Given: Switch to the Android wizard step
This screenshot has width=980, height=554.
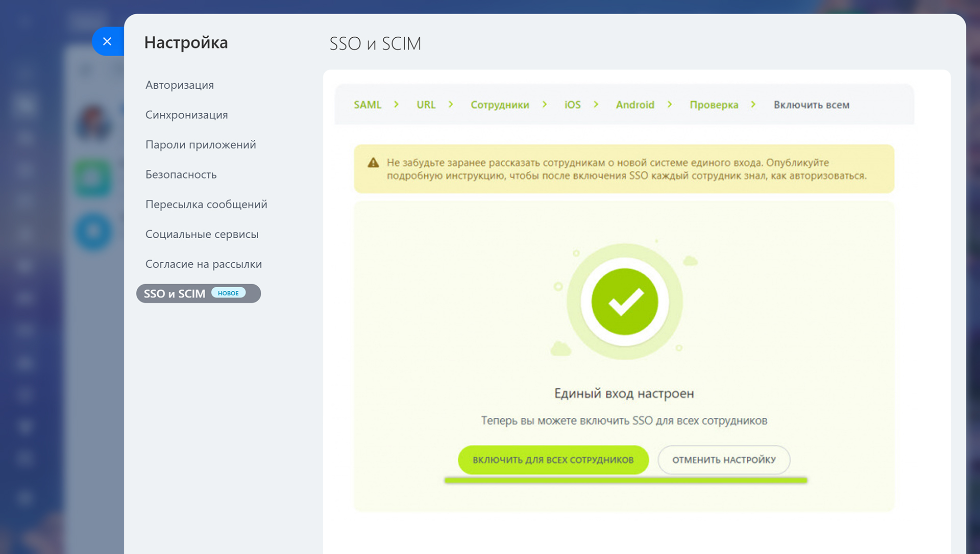Looking at the screenshot, I should point(635,105).
